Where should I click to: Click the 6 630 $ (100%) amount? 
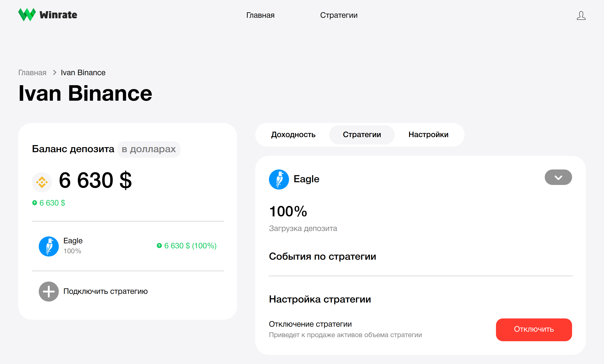190,246
